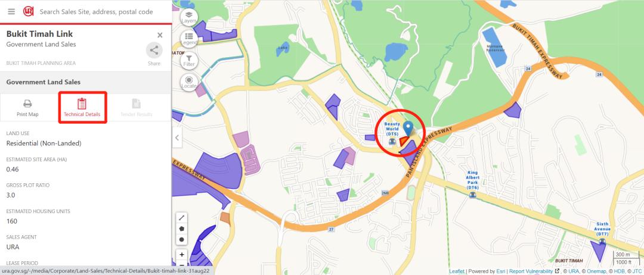
Task: Open the Leaflet attribution link
Action: click(x=457, y=271)
